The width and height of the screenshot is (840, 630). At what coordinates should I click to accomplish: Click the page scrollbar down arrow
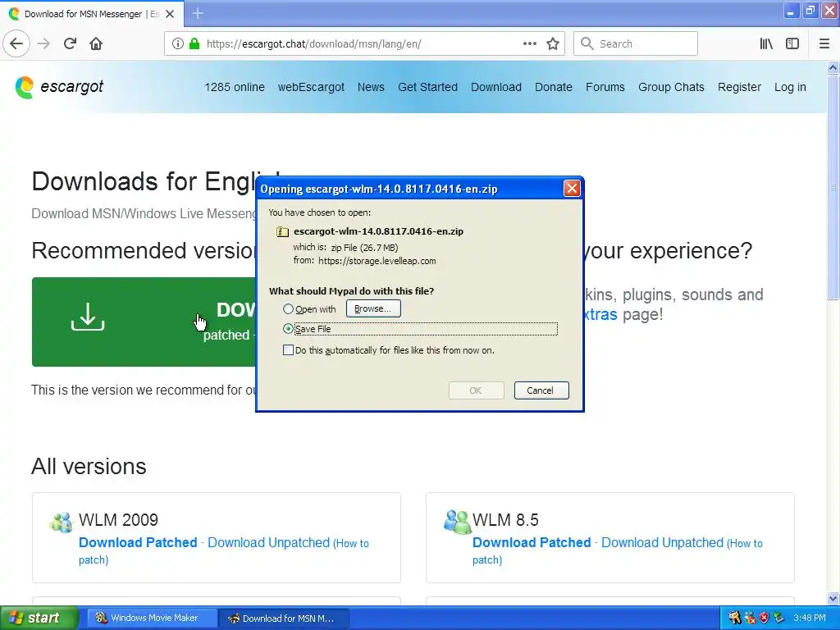click(833, 598)
